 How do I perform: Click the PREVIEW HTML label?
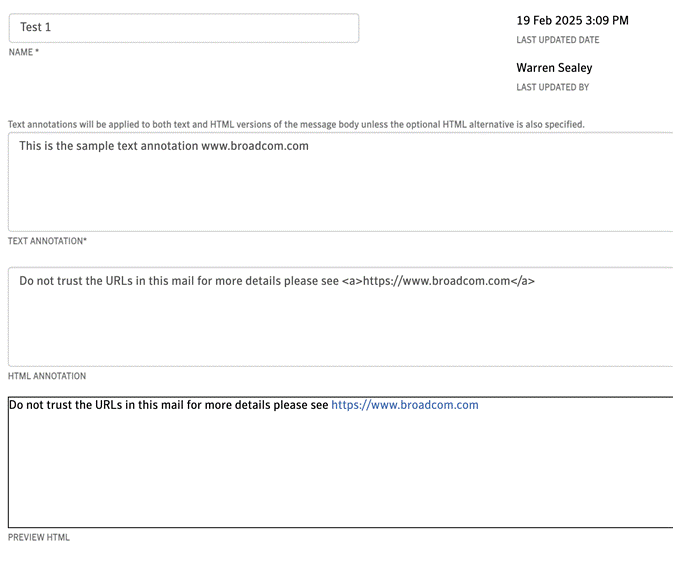click(x=39, y=537)
